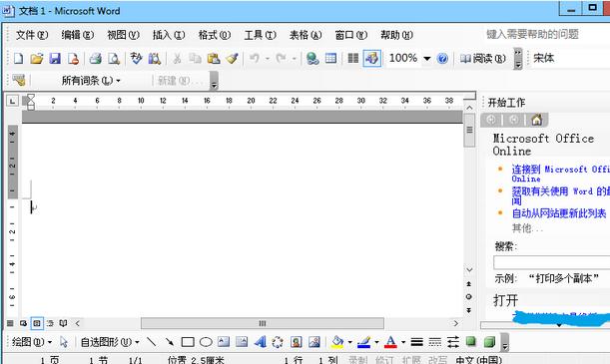Viewport: 610px width, 364px height.
Task: Open the zoom percentage dropdown
Action: 426,59
